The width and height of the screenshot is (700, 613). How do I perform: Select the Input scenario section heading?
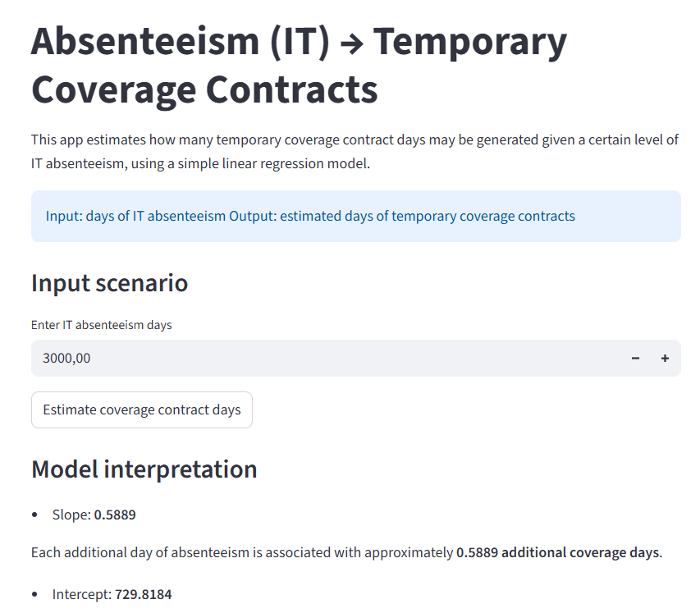click(x=109, y=283)
